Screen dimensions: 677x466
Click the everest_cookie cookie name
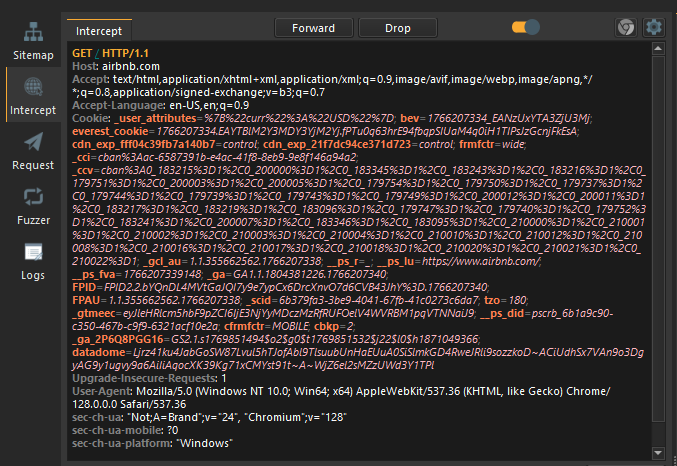[x=110, y=131]
